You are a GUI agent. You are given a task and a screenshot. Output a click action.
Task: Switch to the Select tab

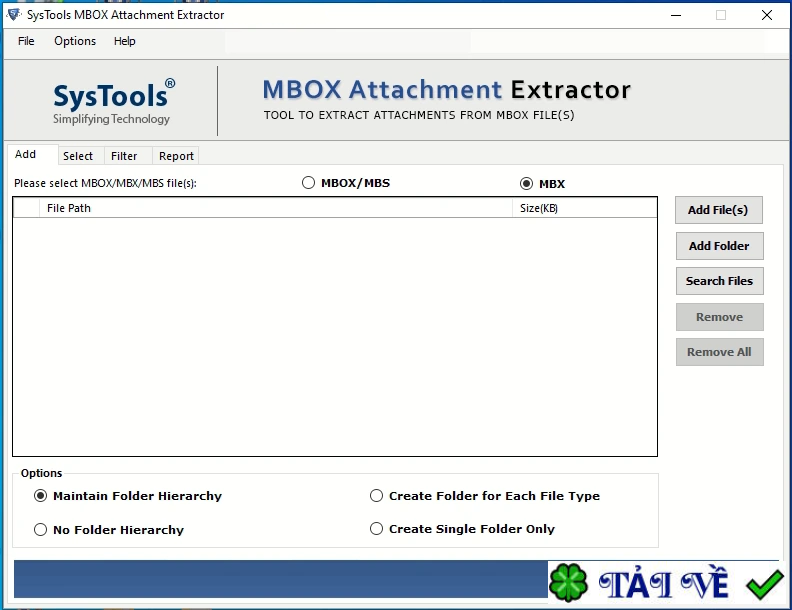(78, 156)
